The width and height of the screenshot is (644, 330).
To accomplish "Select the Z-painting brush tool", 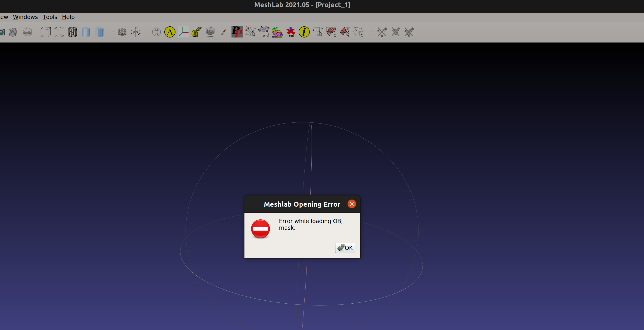I will pos(223,32).
